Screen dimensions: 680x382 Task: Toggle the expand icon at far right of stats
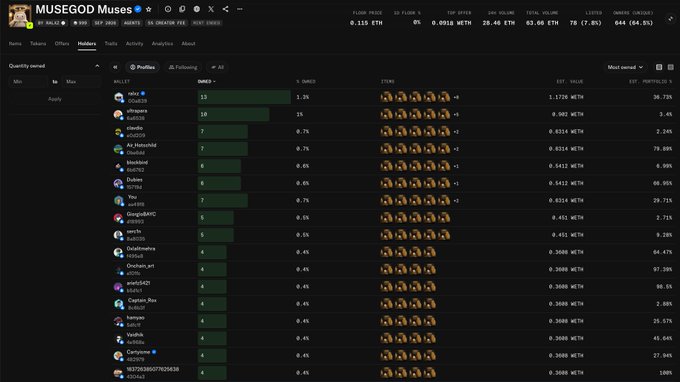pos(670,19)
